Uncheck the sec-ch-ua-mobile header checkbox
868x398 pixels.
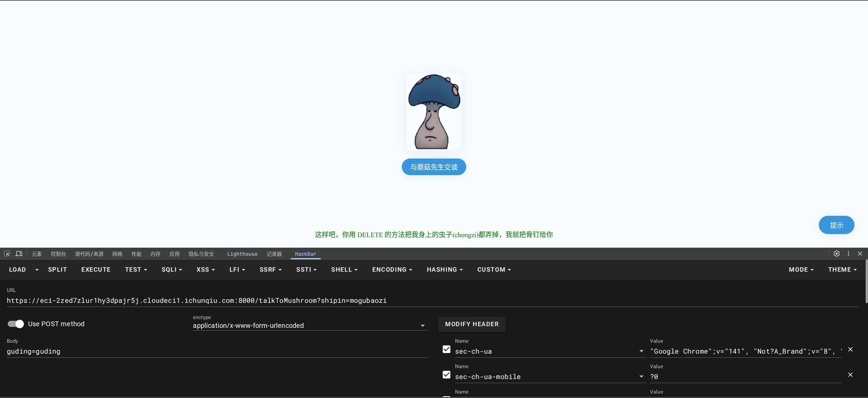[x=447, y=375]
